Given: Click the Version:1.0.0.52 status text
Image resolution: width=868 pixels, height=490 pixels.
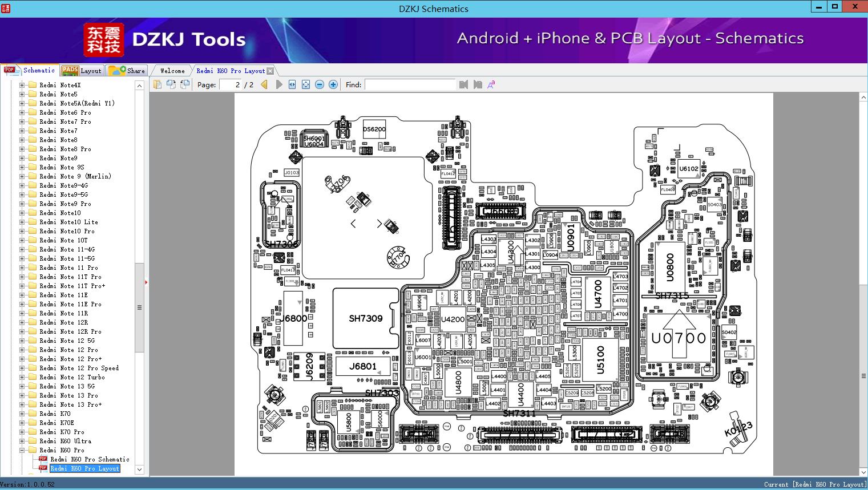Looking at the screenshot, I should (28, 484).
